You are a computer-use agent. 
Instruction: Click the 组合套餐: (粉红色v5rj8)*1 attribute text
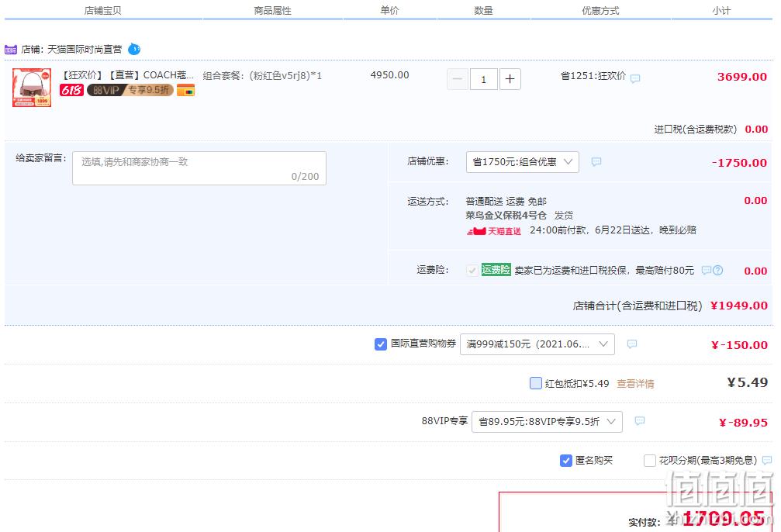click(262, 76)
